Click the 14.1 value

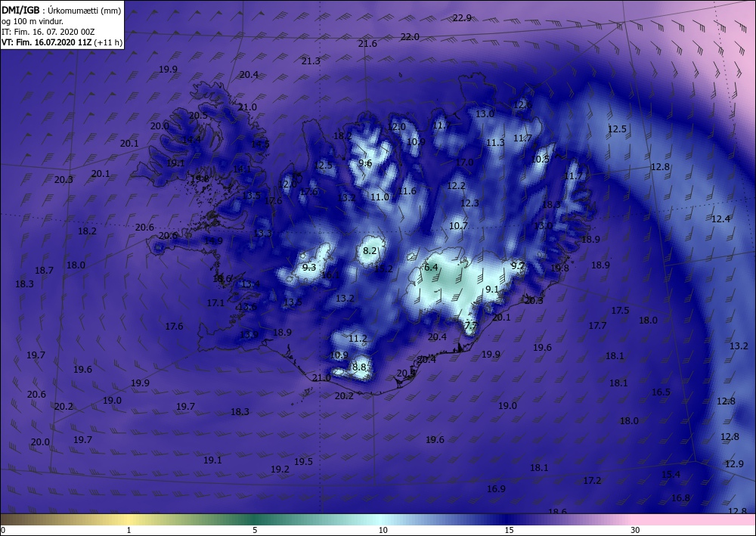pyautogui.click(x=242, y=169)
